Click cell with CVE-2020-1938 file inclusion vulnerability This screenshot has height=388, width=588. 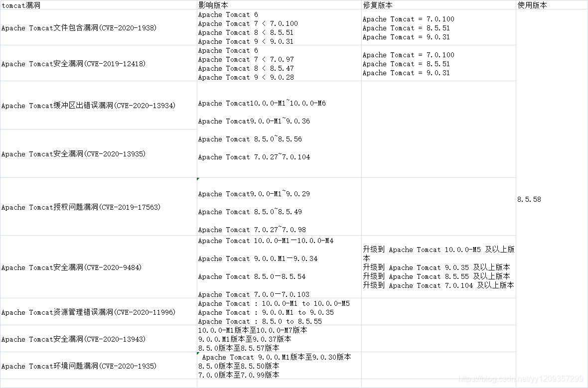[99, 27]
